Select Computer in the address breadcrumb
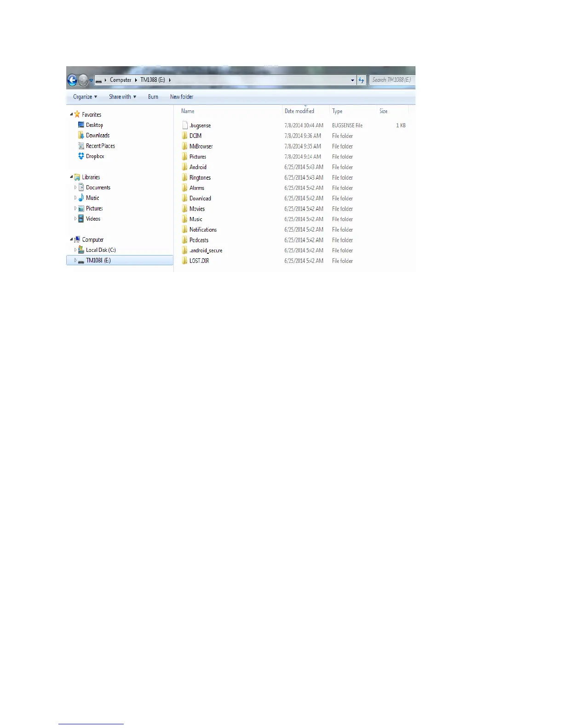The width and height of the screenshot is (563, 728). 121,80
